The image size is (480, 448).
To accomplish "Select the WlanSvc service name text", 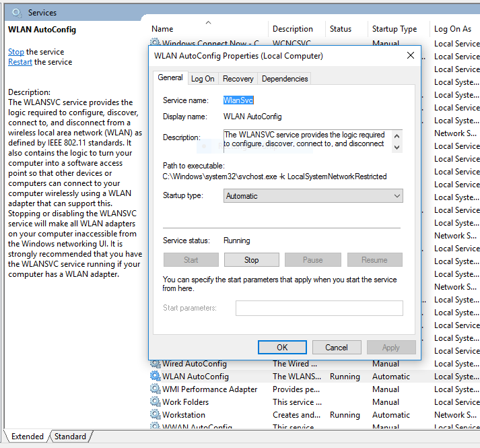I will coord(238,100).
